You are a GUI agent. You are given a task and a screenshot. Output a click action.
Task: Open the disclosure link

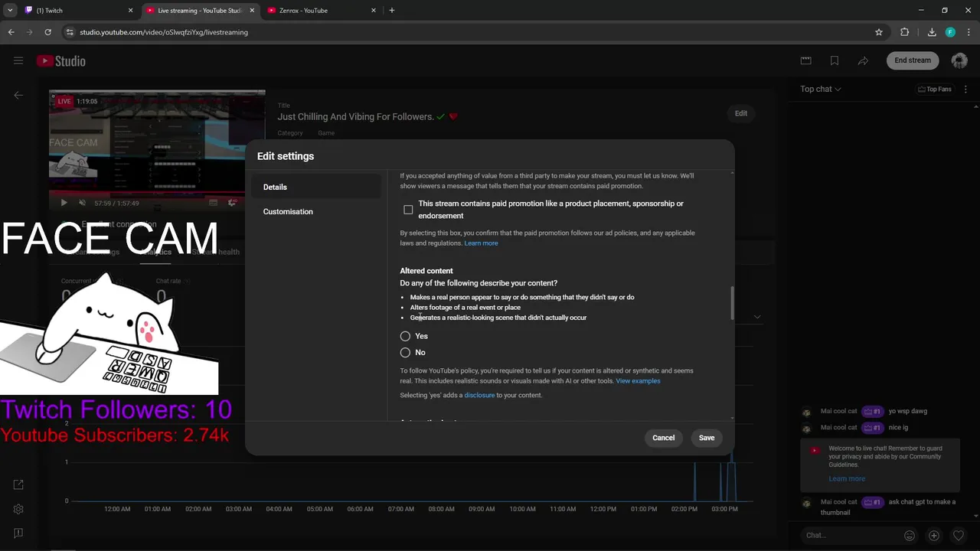[479, 396]
